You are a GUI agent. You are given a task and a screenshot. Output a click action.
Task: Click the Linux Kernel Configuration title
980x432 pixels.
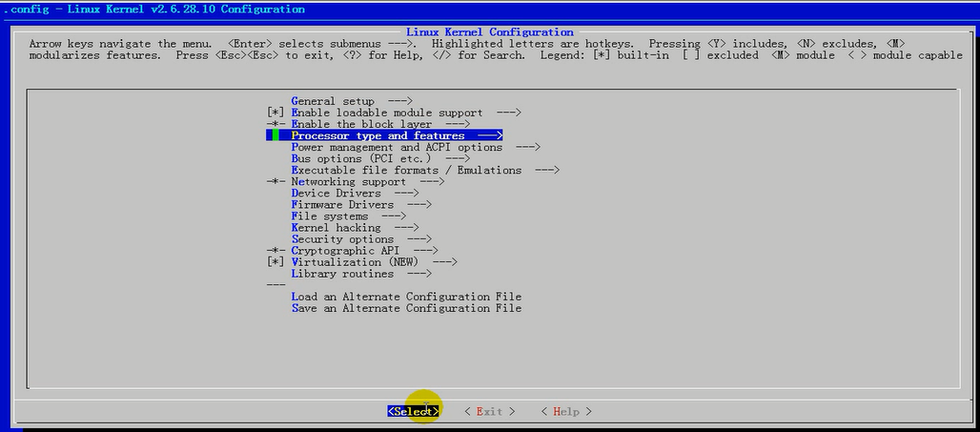pos(489,31)
